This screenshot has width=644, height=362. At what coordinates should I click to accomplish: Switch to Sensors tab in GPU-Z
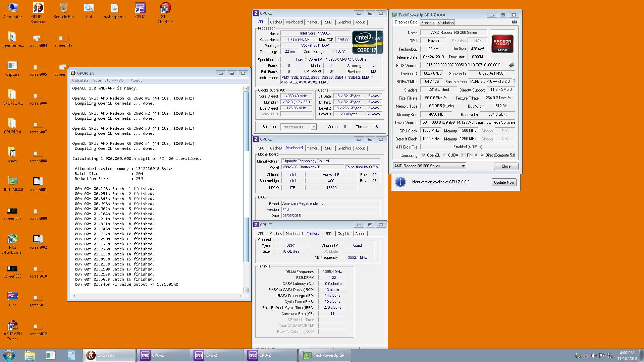pyautogui.click(x=428, y=23)
